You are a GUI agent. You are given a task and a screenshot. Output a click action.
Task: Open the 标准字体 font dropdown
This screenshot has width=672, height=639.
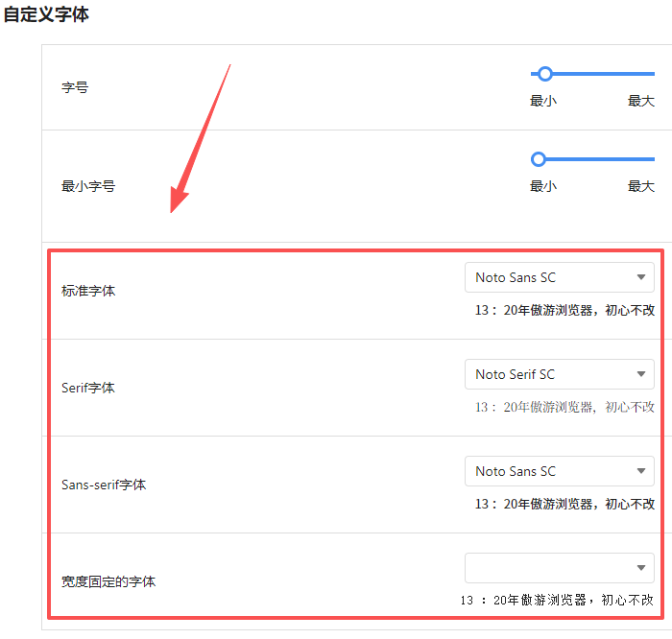point(560,277)
